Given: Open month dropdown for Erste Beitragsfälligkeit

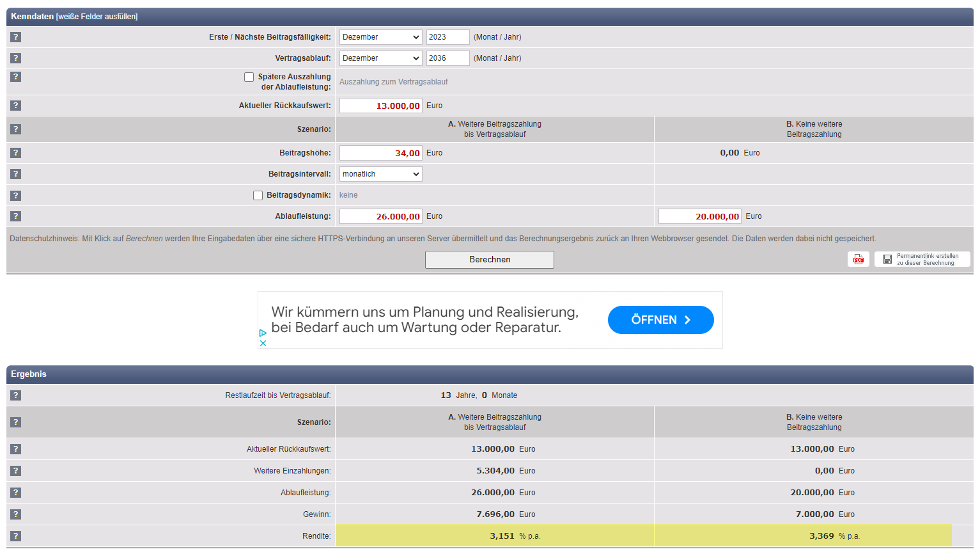Looking at the screenshot, I should pos(380,37).
